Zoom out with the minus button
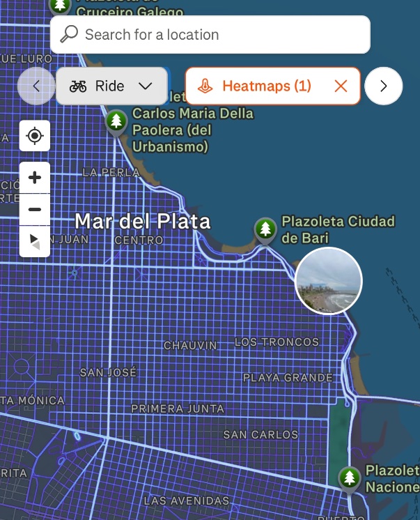Viewport: 420px width, 520px height. [35, 210]
